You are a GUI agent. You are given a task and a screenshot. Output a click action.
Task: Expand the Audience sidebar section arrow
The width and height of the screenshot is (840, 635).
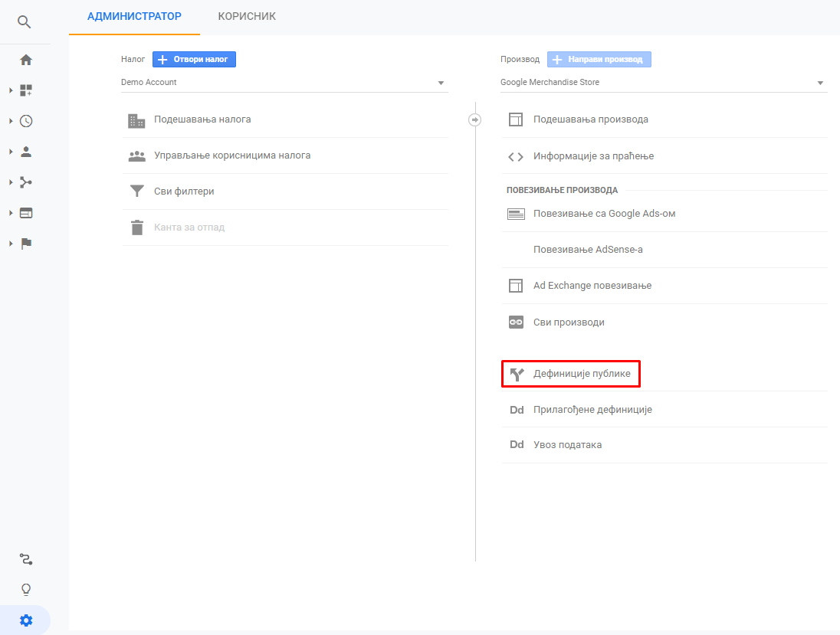tap(11, 152)
